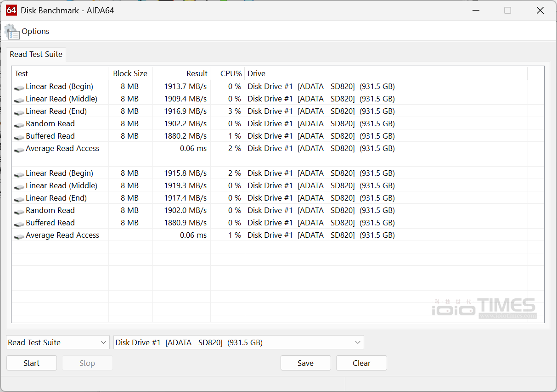
Task: Click the AIDA64 logo in the title bar
Action: coord(11,10)
